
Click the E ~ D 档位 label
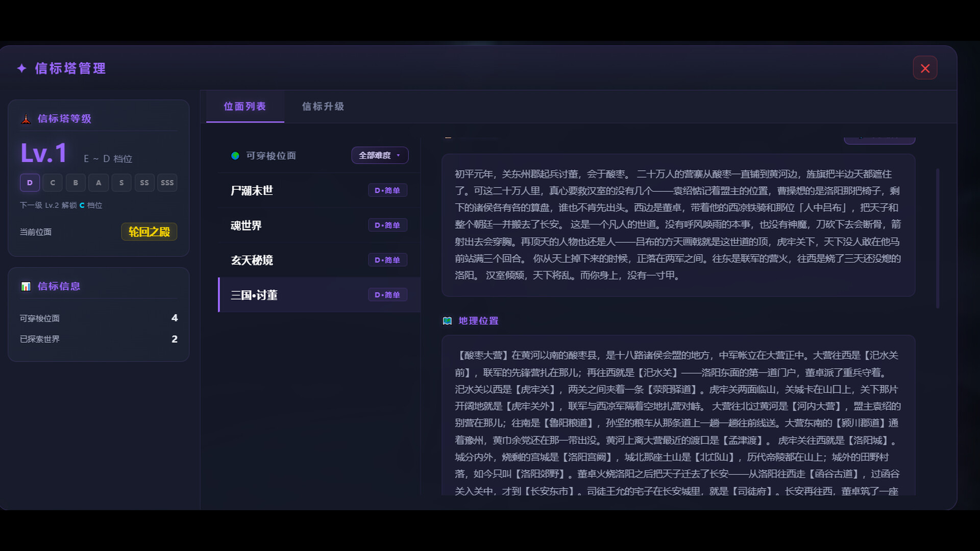108,159
